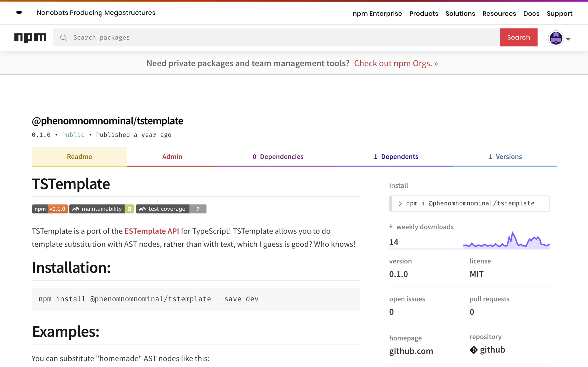The height and width of the screenshot is (367, 588).
Task: Switch to the 1 Dependents tab
Action: (396, 157)
